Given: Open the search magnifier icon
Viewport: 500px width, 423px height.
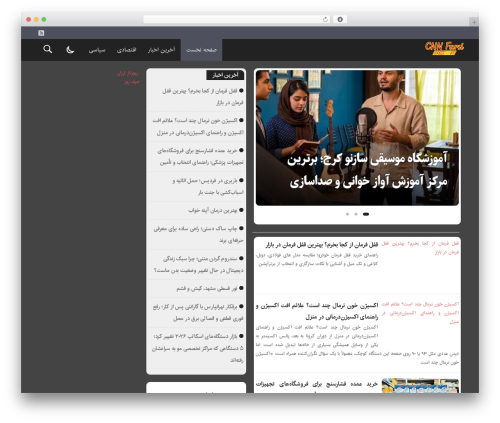Looking at the screenshot, I should (x=48, y=49).
